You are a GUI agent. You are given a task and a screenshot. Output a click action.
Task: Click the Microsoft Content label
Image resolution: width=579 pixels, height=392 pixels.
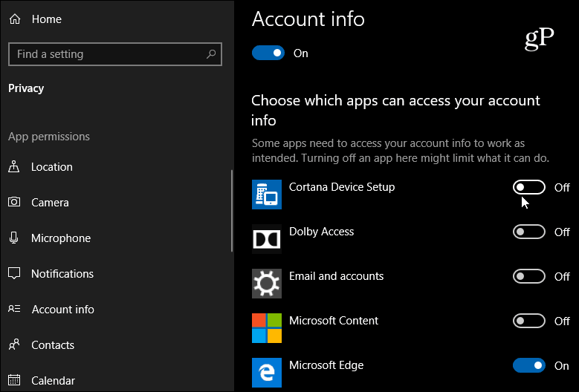click(334, 321)
